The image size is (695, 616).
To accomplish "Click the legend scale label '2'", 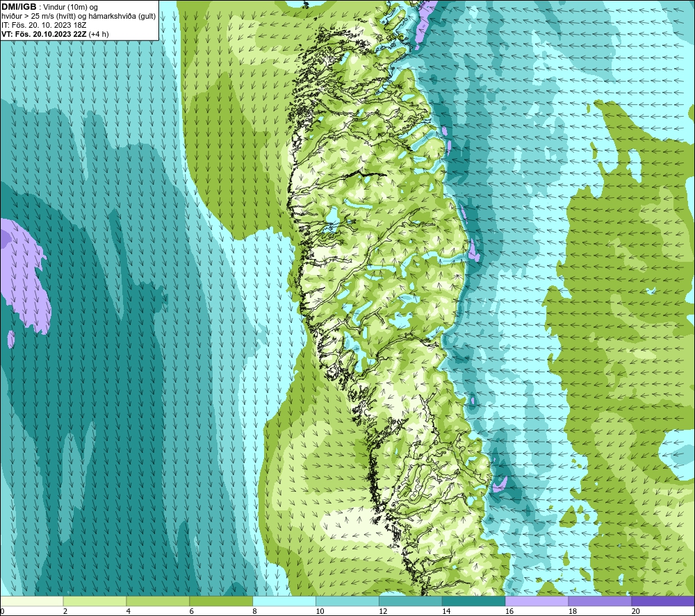I will 65,611.
